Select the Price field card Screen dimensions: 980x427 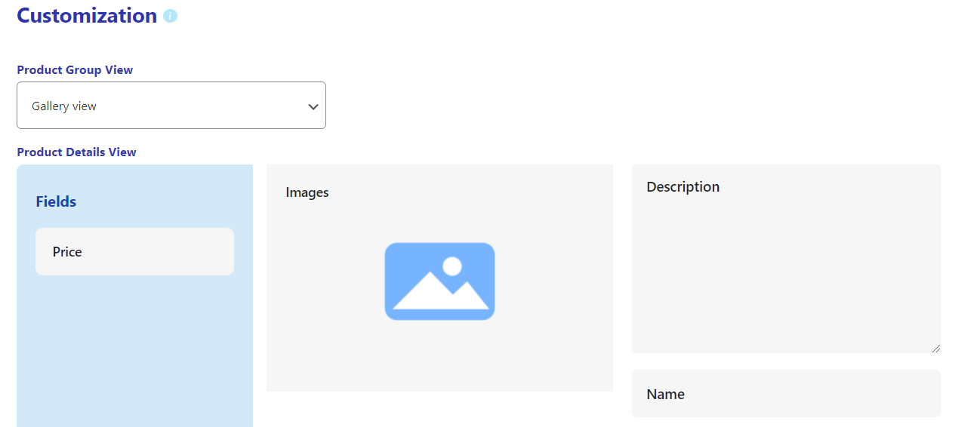134,252
